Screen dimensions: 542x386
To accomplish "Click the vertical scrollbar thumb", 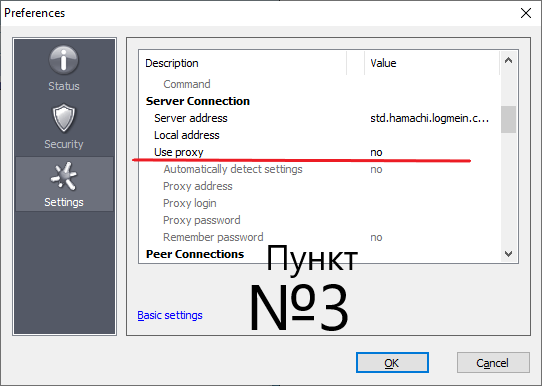I will 508,119.
